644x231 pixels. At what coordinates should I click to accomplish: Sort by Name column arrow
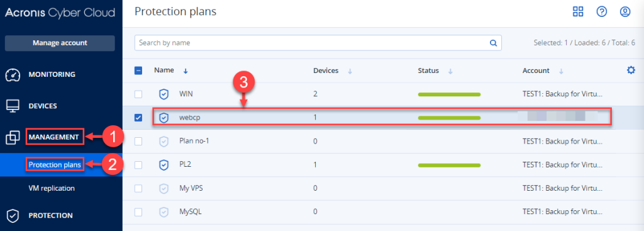click(186, 71)
